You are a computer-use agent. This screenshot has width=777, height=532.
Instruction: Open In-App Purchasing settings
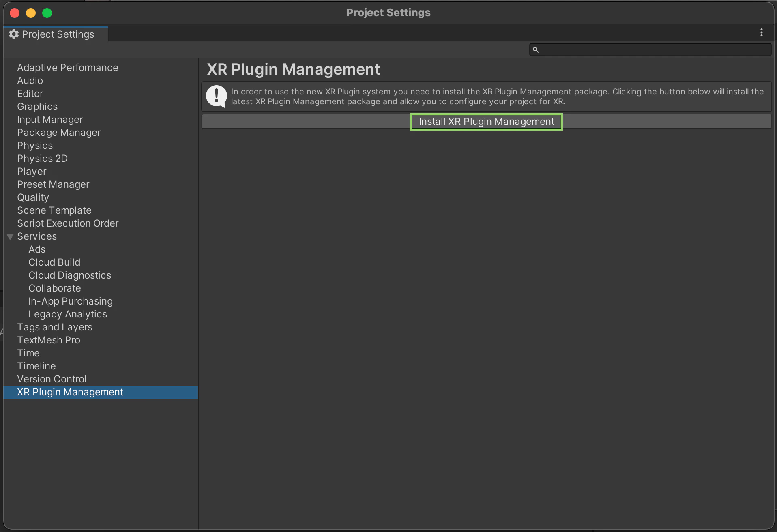(x=71, y=301)
